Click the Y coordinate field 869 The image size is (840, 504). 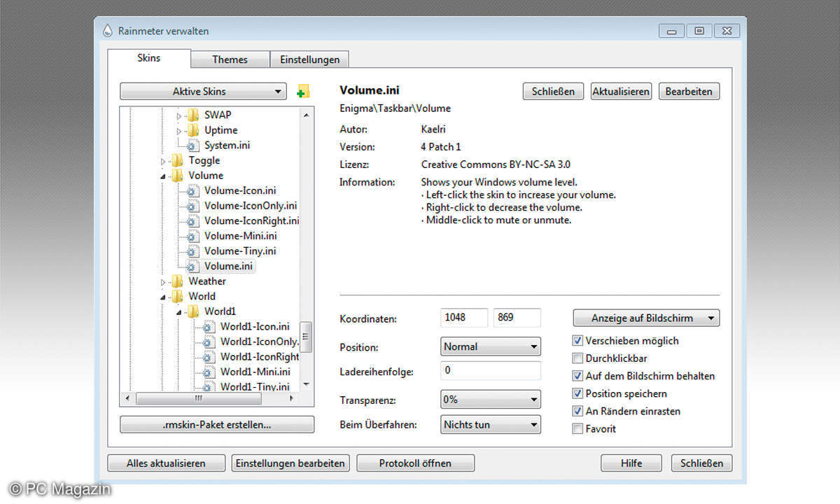(517, 318)
